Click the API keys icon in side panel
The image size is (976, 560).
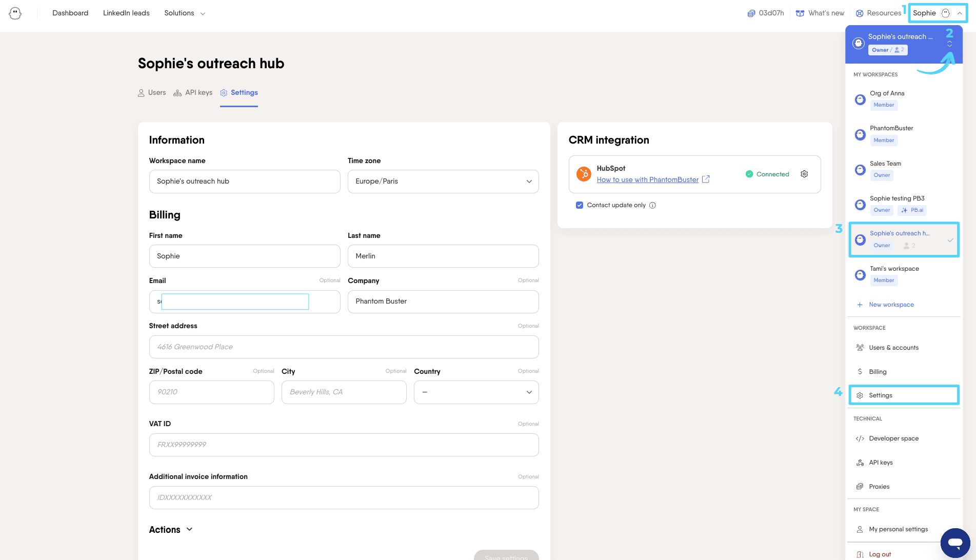coord(860,463)
